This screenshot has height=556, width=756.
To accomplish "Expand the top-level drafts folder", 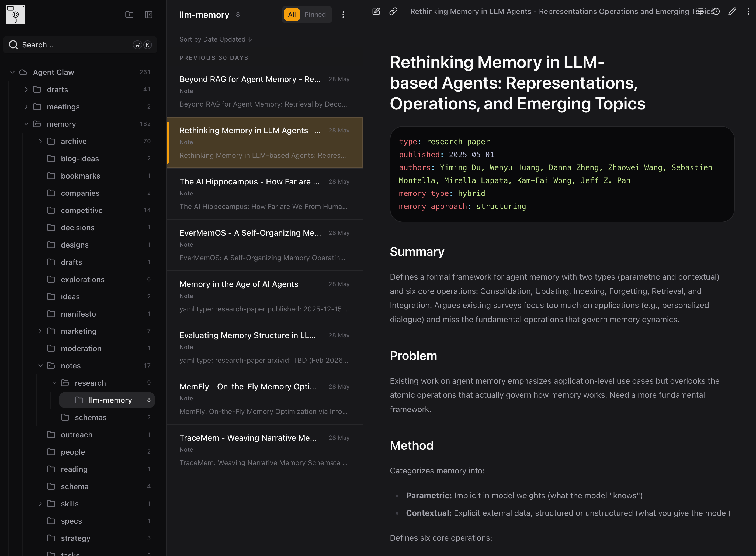I will point(26,90).
